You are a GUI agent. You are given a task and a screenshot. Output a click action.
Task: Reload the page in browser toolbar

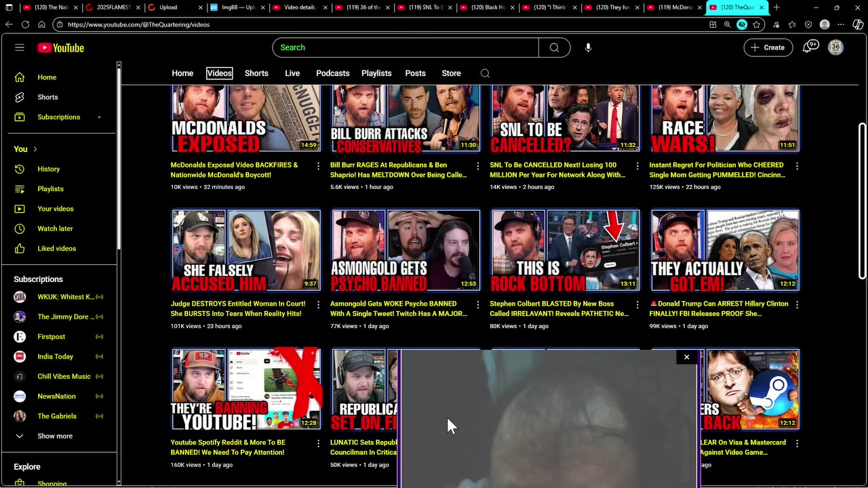(25, 24)
